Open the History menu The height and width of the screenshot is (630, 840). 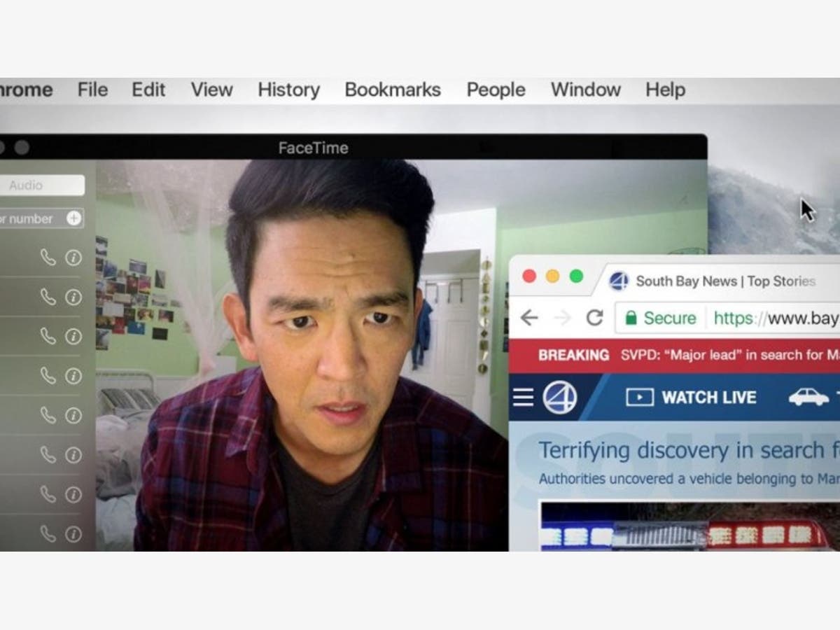click(x=288, y=90)
